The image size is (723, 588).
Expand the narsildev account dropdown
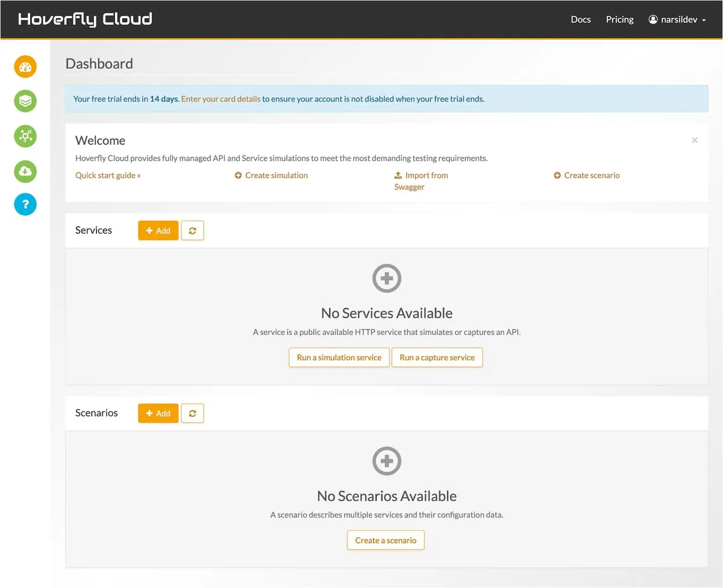677,19
